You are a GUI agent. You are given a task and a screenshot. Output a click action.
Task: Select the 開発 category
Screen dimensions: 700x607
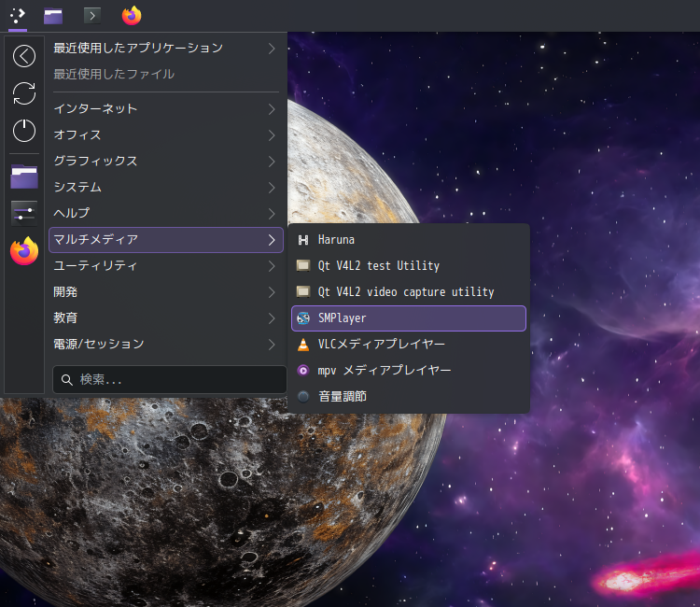pos(166,292)
